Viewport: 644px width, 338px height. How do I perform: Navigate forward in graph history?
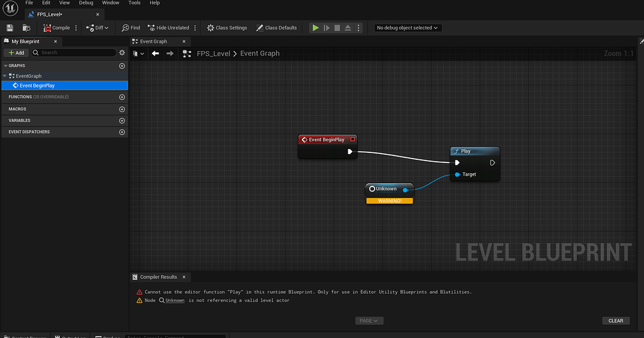[x=170, y=54]
